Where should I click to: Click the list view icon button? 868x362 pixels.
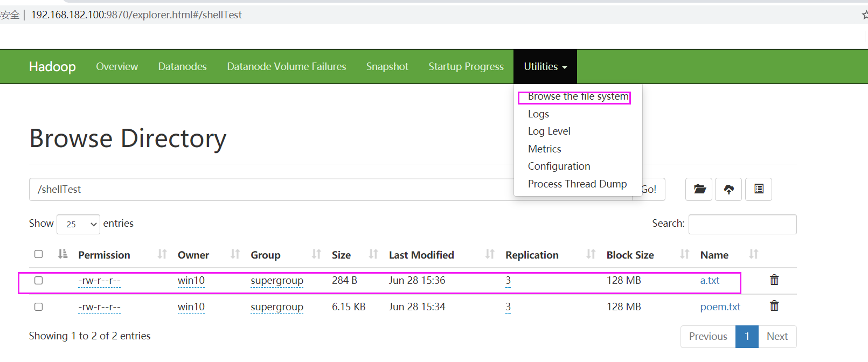point(759,189)
